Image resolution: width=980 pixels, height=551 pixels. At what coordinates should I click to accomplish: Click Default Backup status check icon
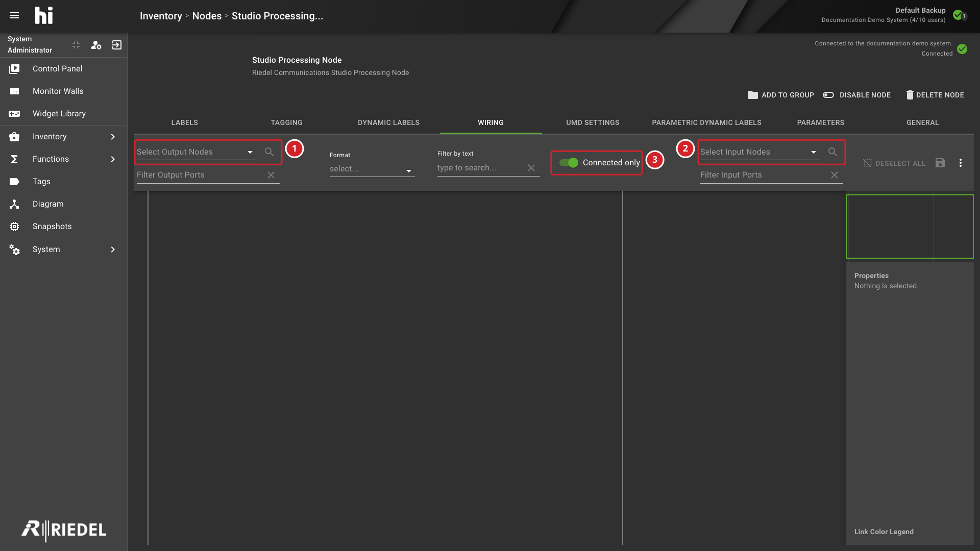point(958,15)
